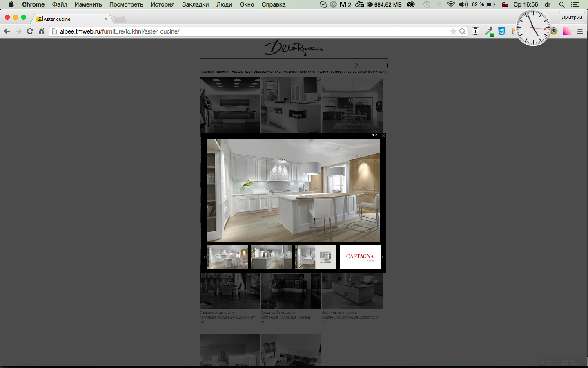Viewport: 588px width, 368px height.
Task: Open a new tab in Chrome
Action: coord(120,19)
